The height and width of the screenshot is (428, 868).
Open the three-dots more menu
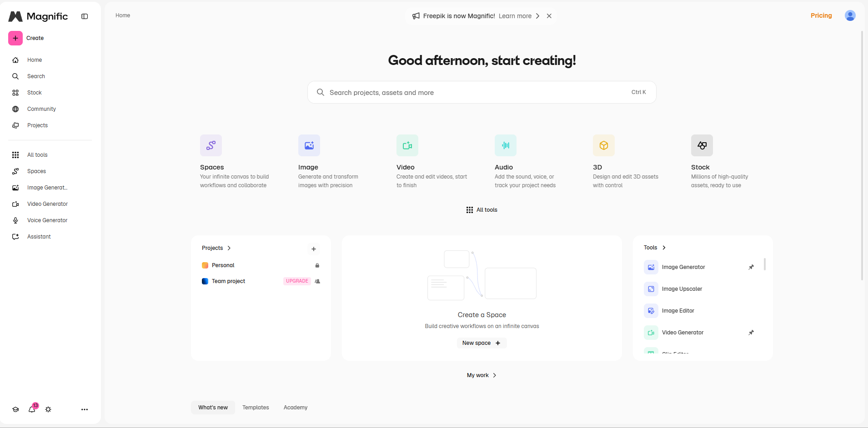point(85,409)
